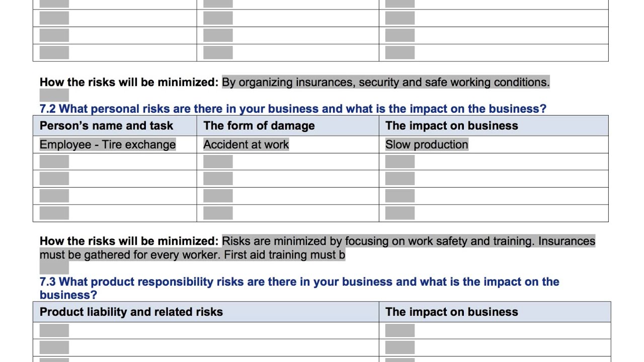Click the blank field directly below 'Accident at work'
The image size is (644, 362).
tap(218, 162)
